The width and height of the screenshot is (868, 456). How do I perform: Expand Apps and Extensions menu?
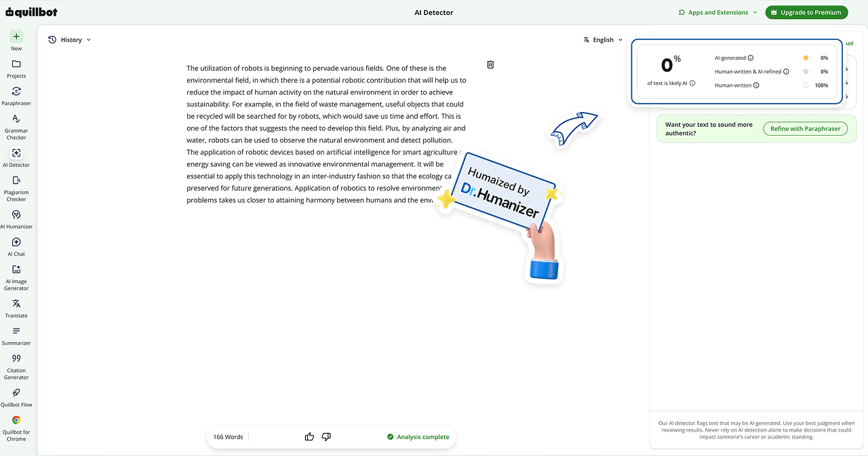[718, 12]
